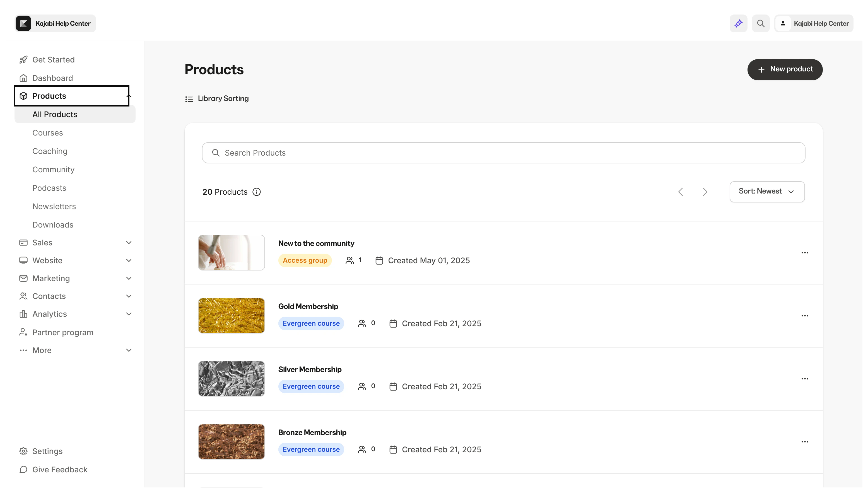Viewport: 868px width, 493px height.
Task: Select All Products in the sidebar
Action: 74,114
